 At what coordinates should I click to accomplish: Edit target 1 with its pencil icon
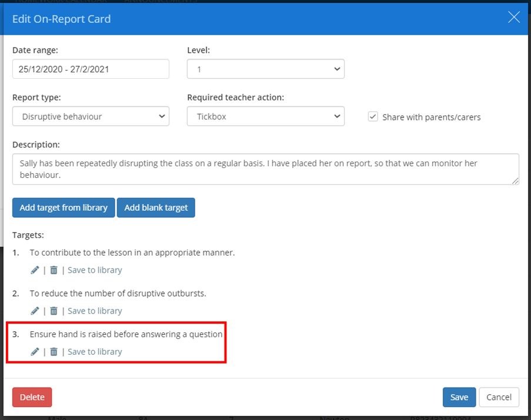(35, 270)
